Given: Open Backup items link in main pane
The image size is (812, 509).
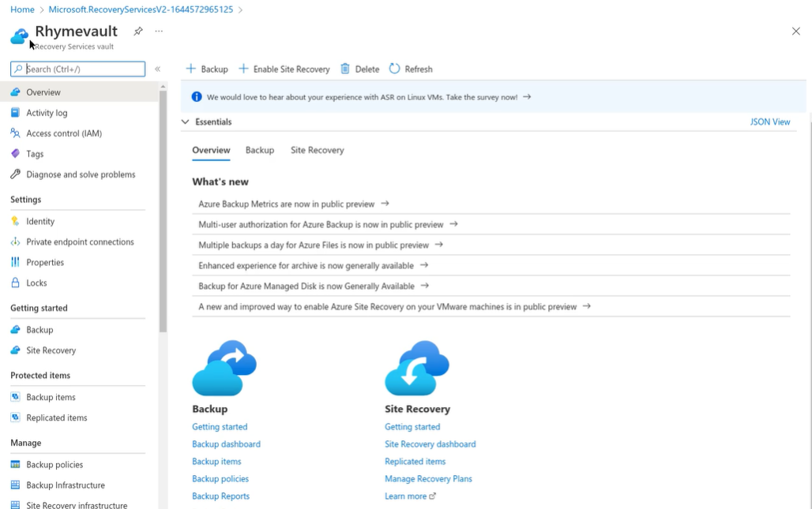Looking at the screenshot, I should coord(216,462).
